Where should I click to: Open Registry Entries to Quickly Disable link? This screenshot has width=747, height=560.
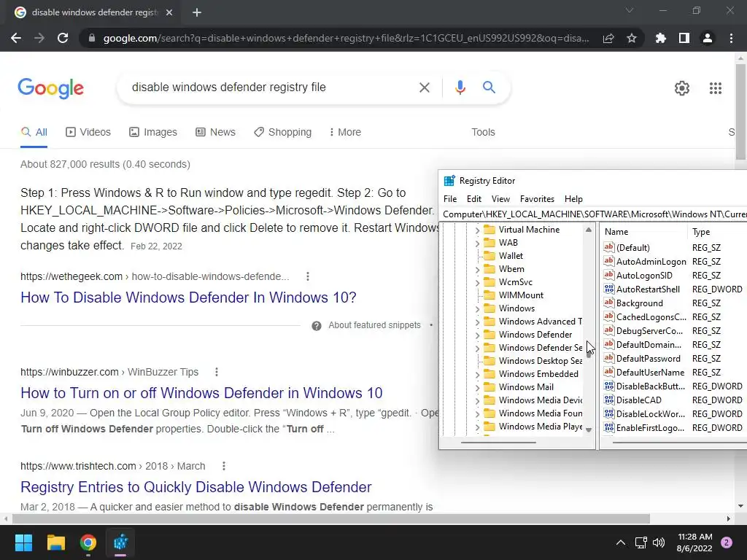tap(196, 487)
